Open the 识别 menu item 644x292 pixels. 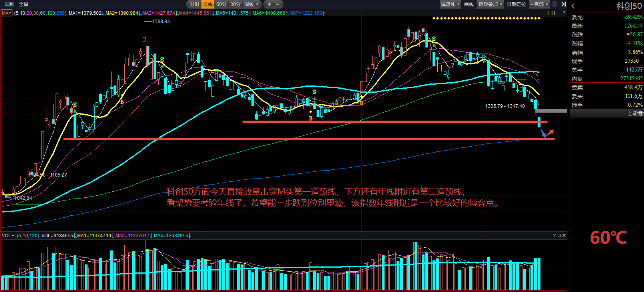pyautogui.click(x=9, y=4)
